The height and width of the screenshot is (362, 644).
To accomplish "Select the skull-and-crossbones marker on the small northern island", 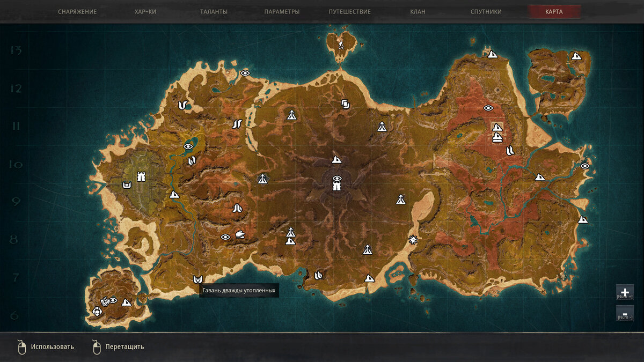I will [x=341, y=46].
